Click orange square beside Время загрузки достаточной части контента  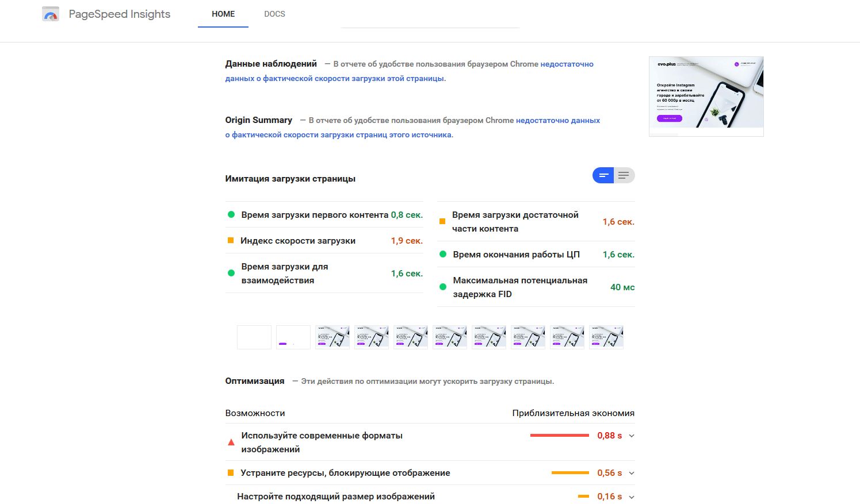pyautogui.click(x=442, y=221)
